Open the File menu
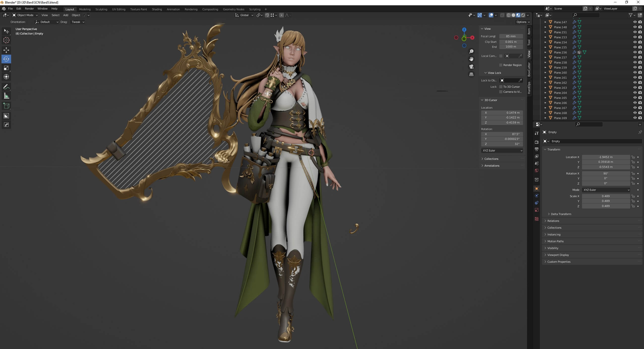 pyautogui.click(x=10, y=9)
